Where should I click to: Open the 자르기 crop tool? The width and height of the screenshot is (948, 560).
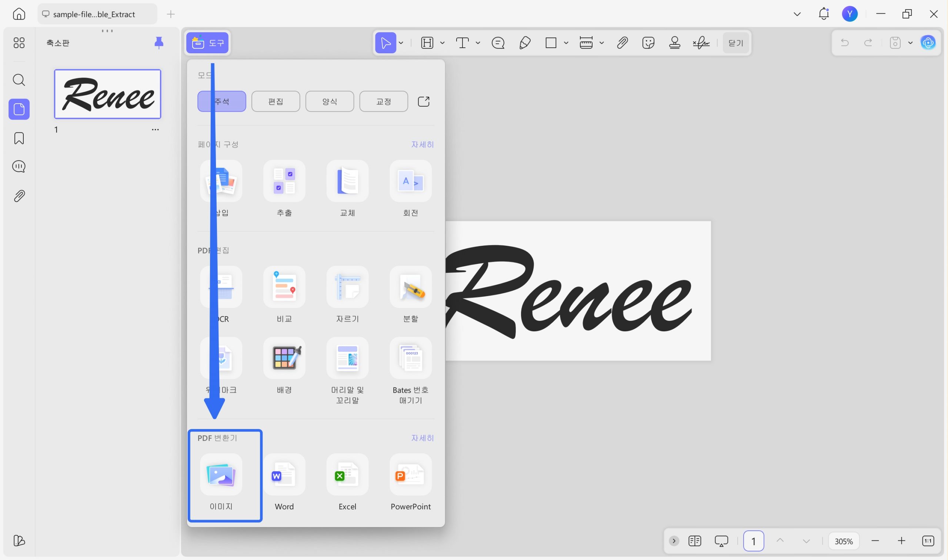pos(347,287)
